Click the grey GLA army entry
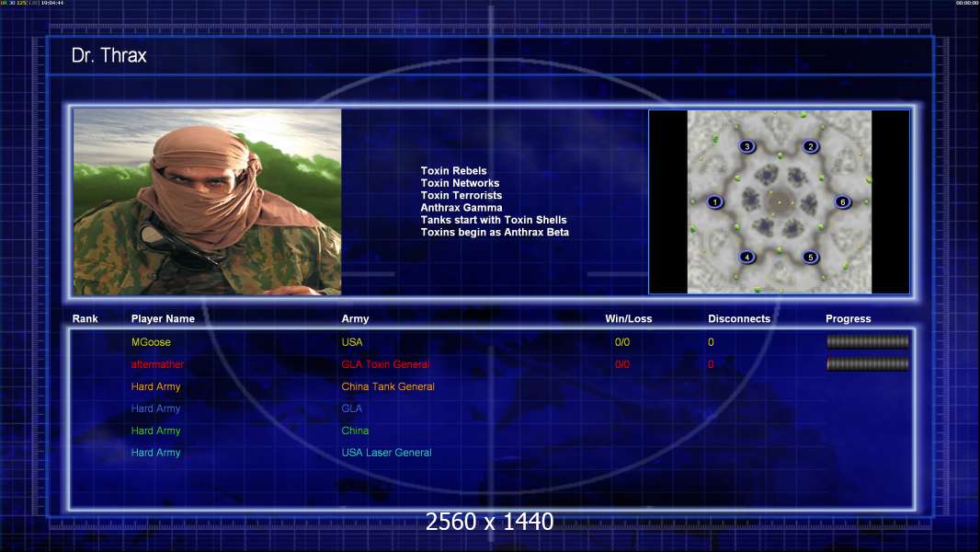The image size is (980, 552). pos(351,408)
